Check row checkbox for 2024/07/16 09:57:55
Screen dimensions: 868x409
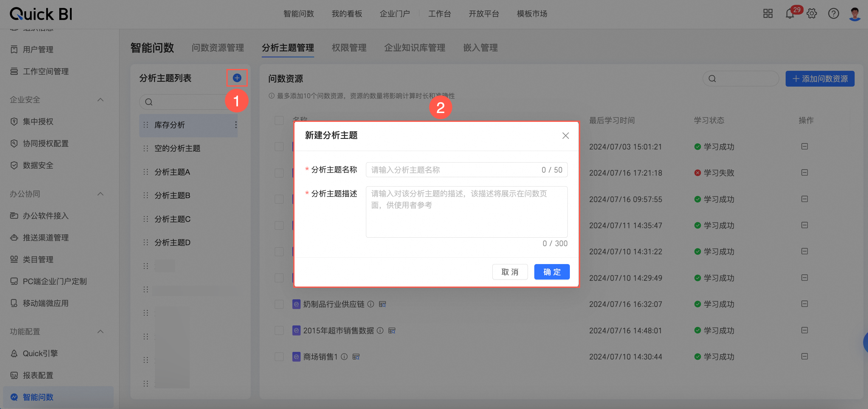[279, 199]
